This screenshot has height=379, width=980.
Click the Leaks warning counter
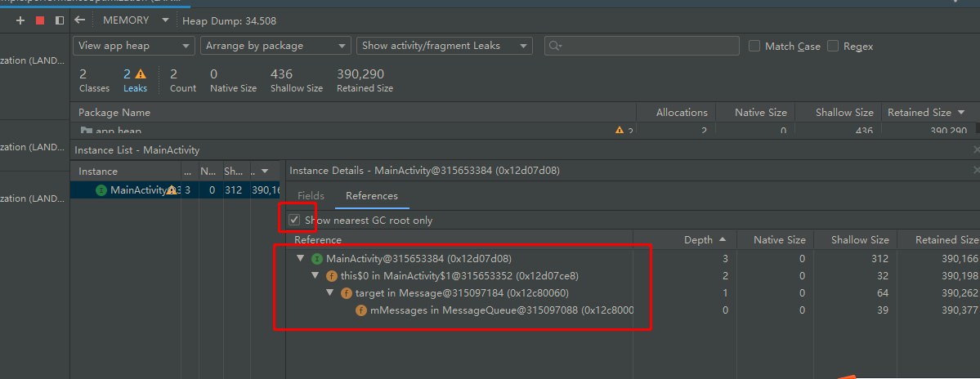pyautogui.click(x=135, y=81)
